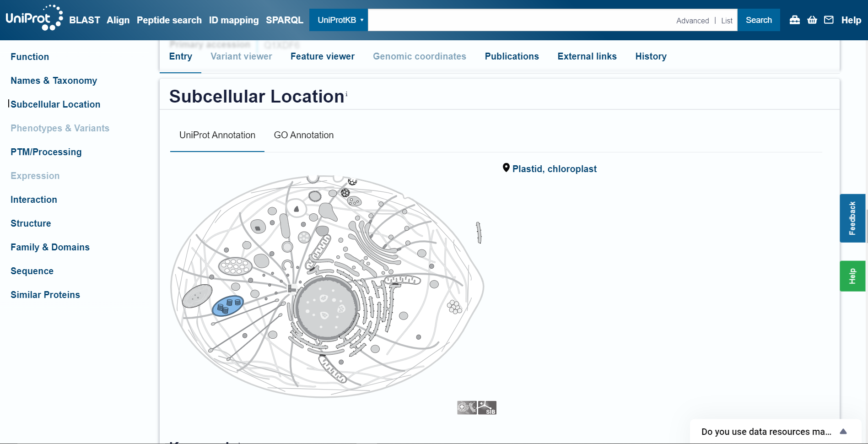Click the blue Feedback side button
868x444 pixels.
point(852,218)
